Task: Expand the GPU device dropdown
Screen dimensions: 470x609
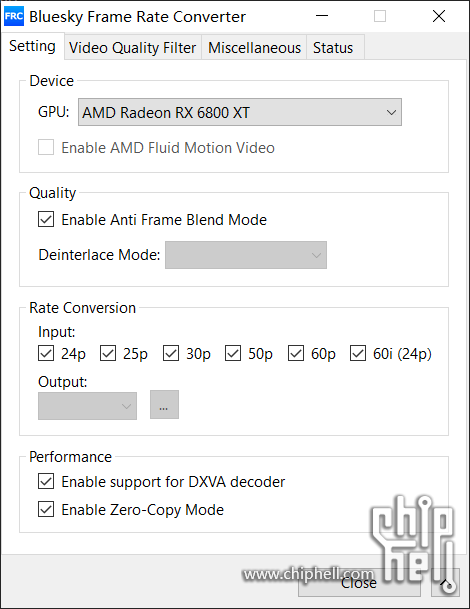Action: [240, 112]
